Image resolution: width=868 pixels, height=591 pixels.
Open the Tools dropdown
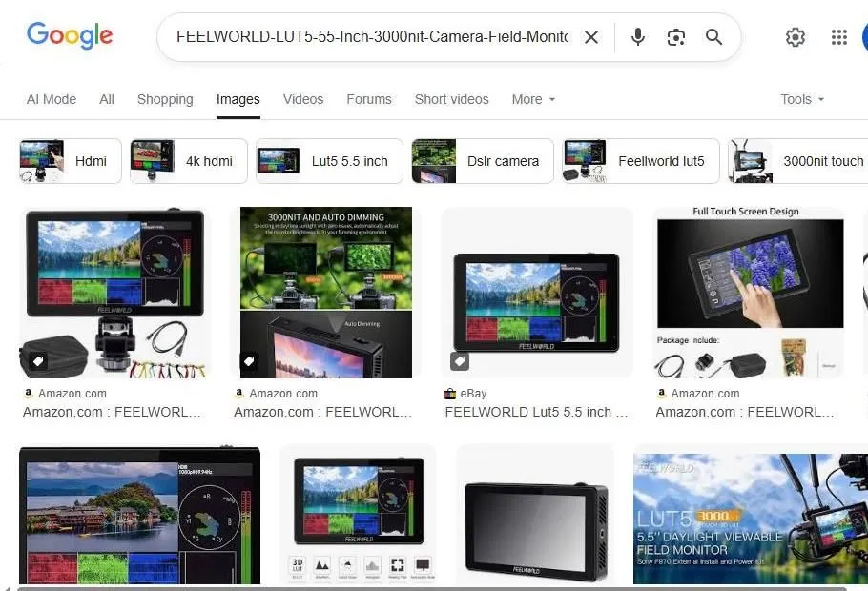[803, 99]
